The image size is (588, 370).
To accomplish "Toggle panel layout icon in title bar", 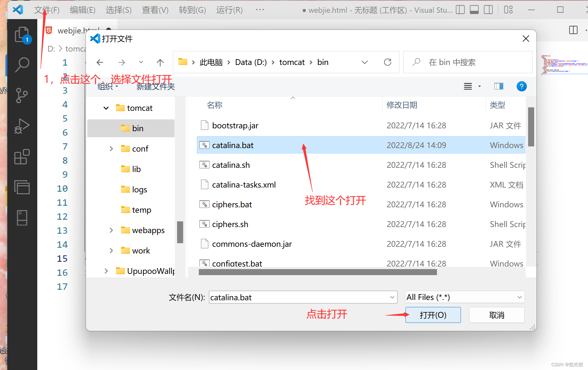I will pos(474,10).
